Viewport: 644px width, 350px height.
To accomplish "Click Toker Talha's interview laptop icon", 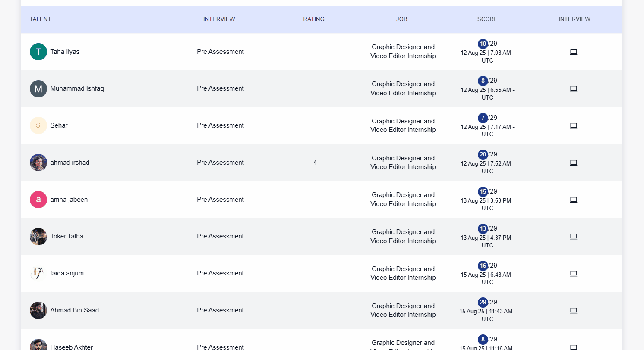I will point(573,236).
